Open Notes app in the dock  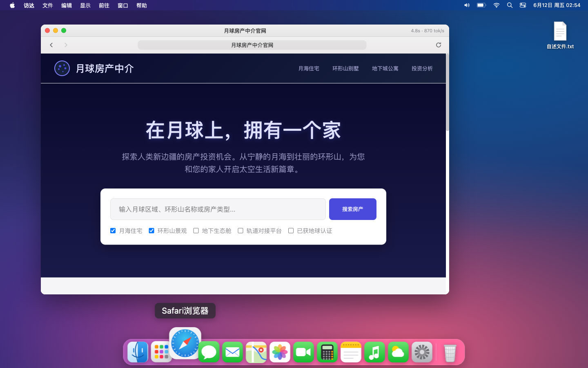(x=351, y=352)
